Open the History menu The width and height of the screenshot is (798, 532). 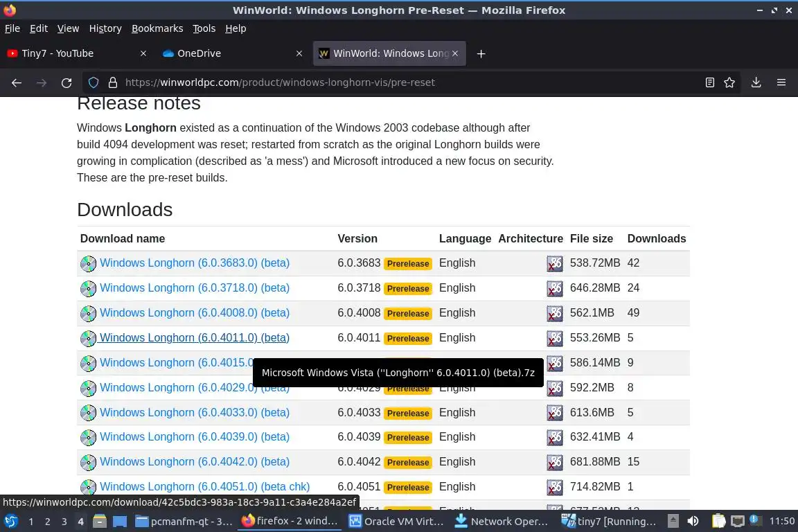click(105, 28)
